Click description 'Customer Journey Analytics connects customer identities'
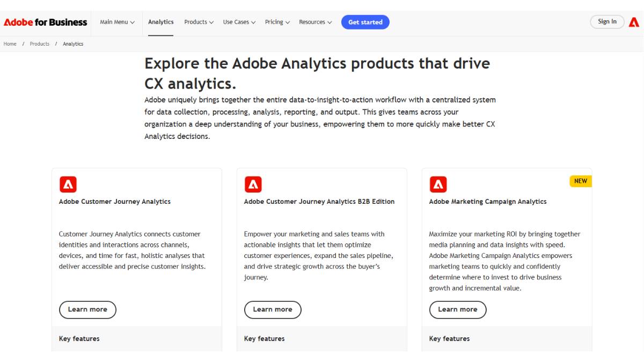The width and height of the screenshot is (644, 362). tap(133, 250)
